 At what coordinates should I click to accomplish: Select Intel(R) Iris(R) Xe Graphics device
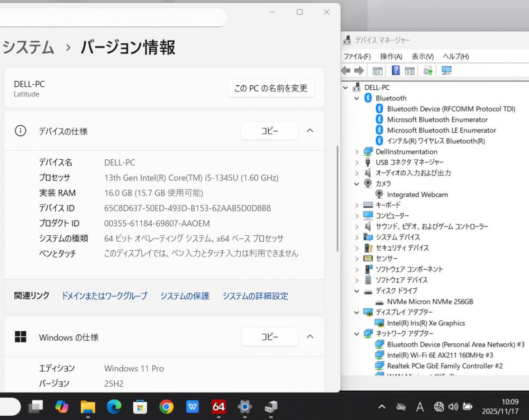coord(426,323)
